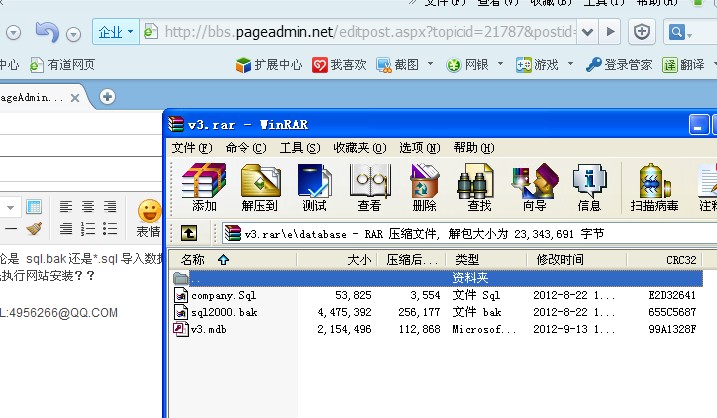The image size is (717, 418).
Task: Open the 文件 (File) menu in WinRAR
Action: (x=192, y=147)
